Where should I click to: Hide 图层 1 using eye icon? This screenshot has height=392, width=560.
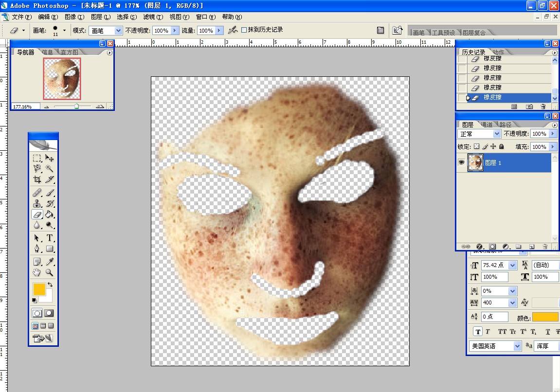point(461,163)
